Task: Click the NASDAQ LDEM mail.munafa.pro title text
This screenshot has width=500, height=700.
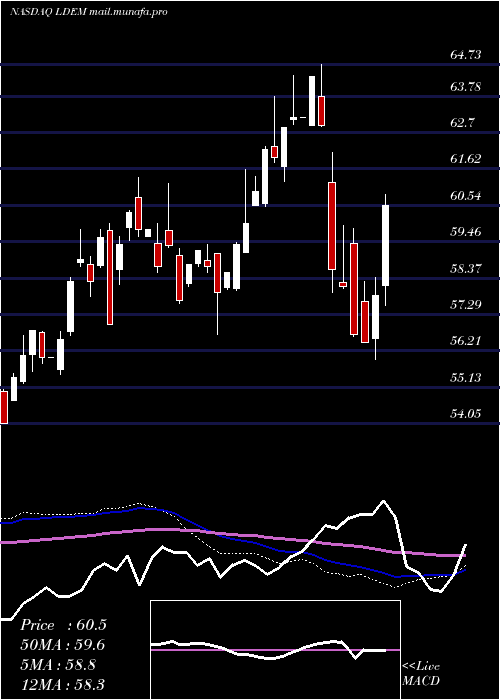Action: (x=89, y=12)
